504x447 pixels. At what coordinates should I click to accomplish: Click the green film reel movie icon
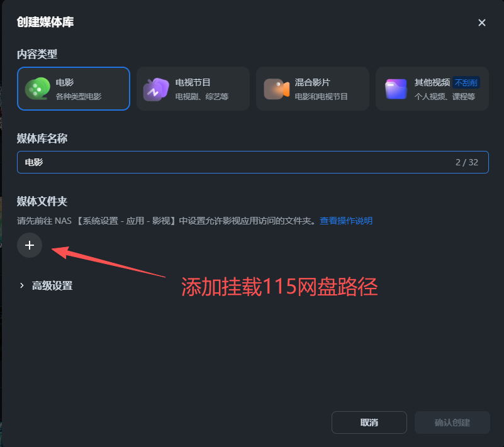click(x=38, y=89)
